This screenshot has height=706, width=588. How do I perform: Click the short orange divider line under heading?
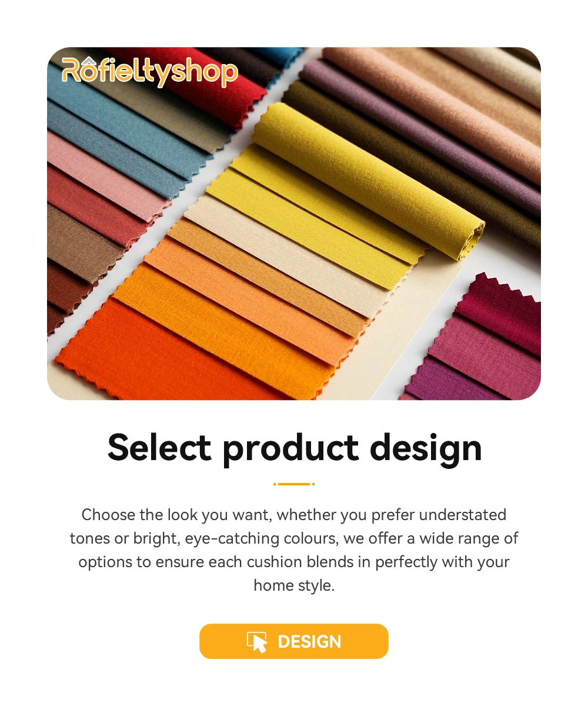(294, 484)
